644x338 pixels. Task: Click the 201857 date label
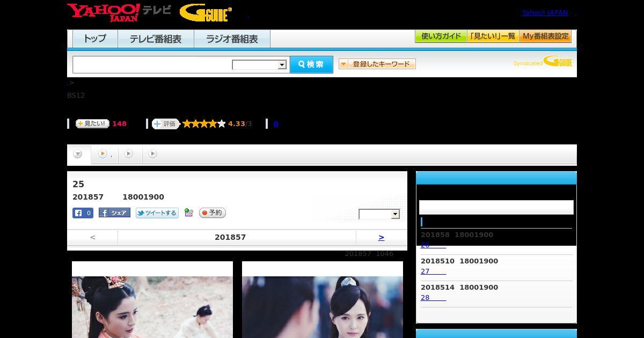tap(230, 237)
